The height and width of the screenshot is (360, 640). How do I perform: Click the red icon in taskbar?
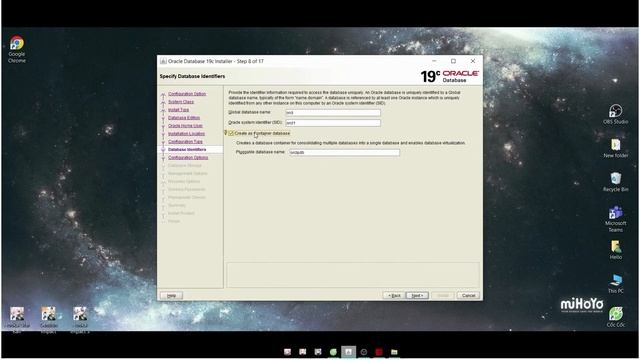pyautogui.click(x=379, y=352)
